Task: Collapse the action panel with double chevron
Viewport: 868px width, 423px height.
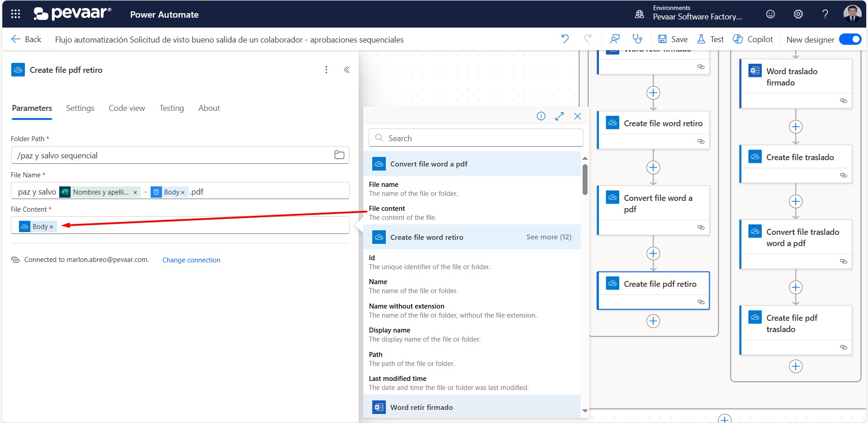Action: [347, 70]
